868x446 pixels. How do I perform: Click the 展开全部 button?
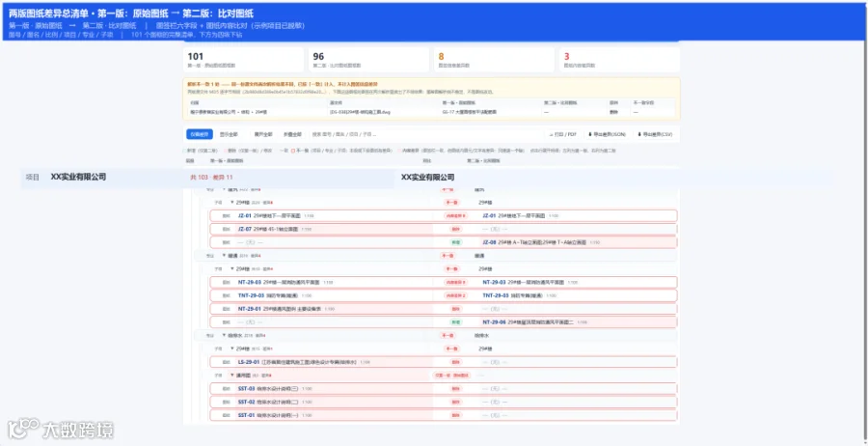pyautogui.click(x=263, y=134)
